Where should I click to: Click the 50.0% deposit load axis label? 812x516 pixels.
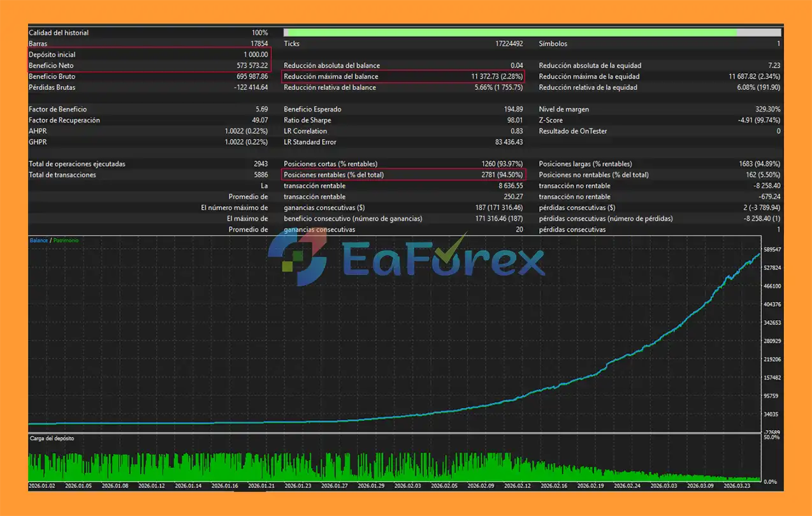click(771, 438)
